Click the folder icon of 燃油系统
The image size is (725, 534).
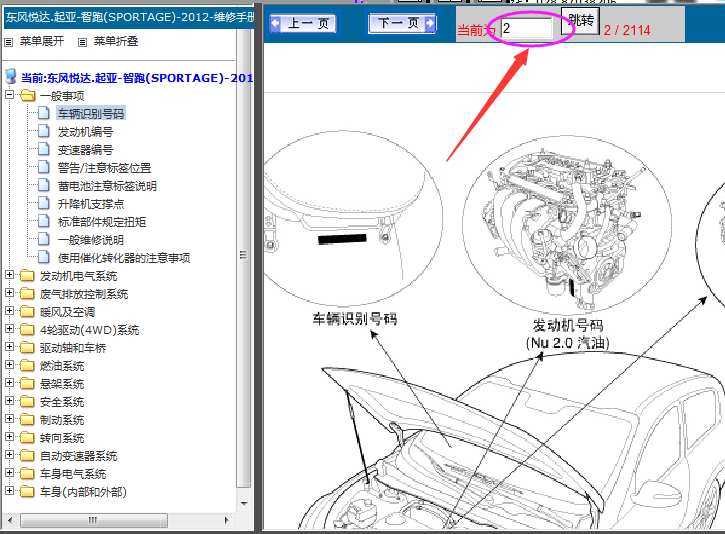pos(27,366)
